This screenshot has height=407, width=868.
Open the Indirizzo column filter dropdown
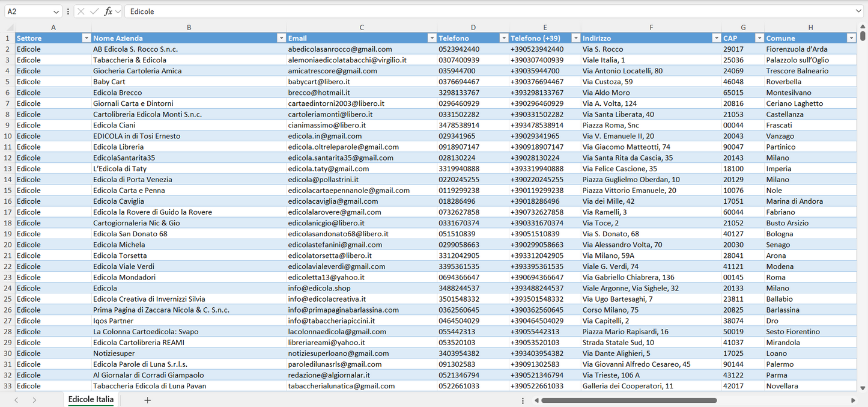click(x=716, y=38)
